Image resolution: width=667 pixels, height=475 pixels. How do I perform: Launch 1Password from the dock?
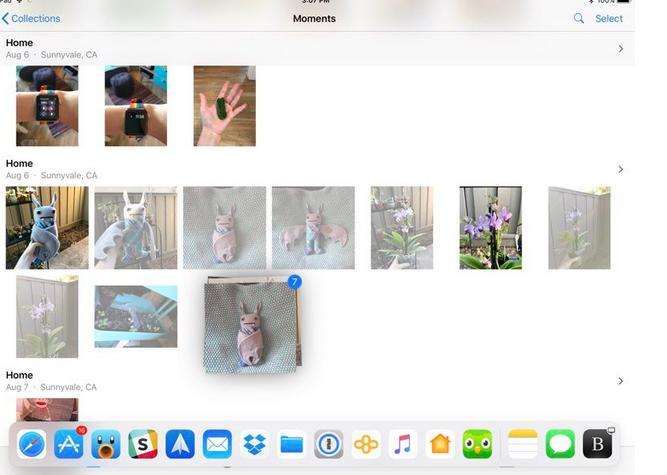pos(328,444)
